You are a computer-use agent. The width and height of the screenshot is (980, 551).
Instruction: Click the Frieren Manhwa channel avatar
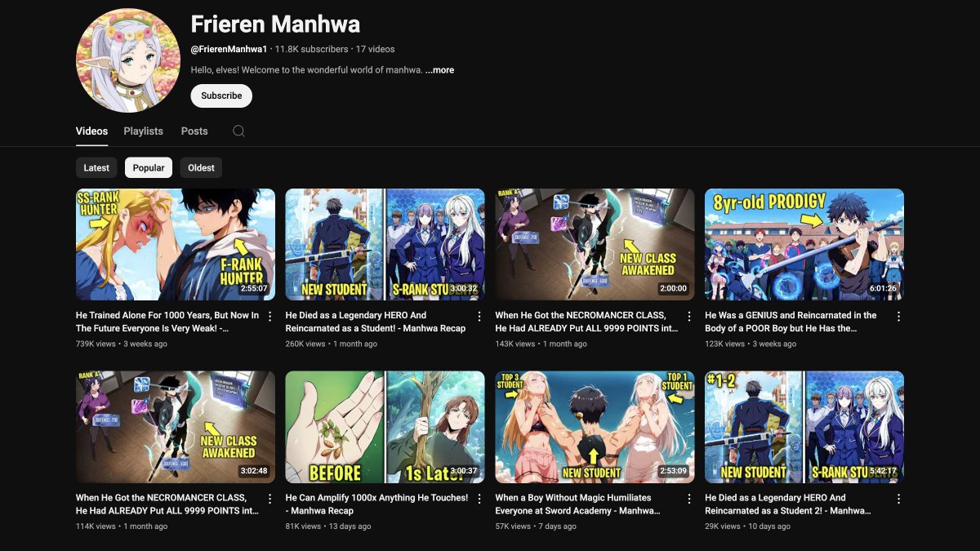[128, 60]
